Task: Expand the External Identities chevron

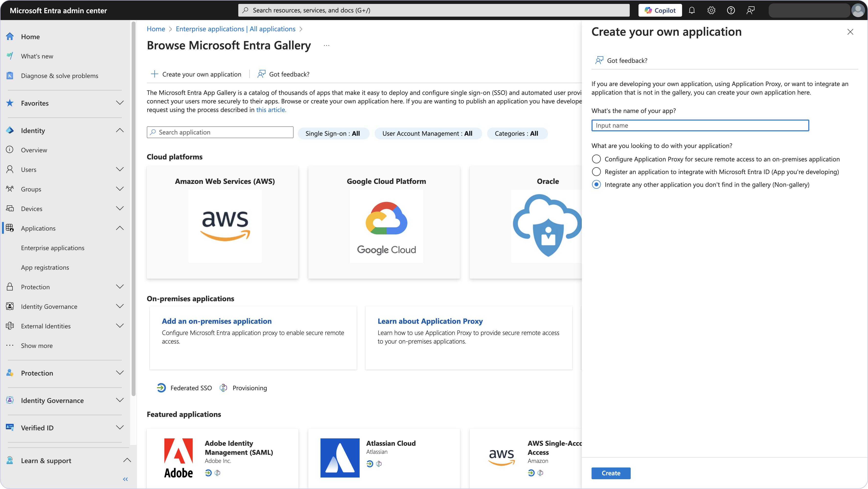Action: (x=120, y=326)
